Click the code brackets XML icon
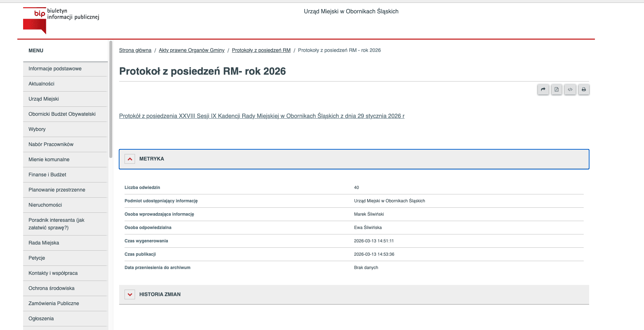This screenshot has height=330, width=644. pos(570,89)
